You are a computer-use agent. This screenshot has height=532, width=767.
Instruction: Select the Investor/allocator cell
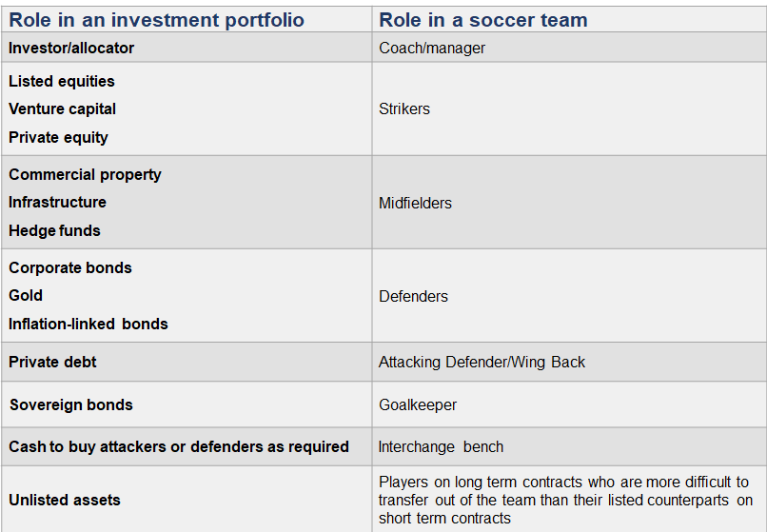pos(71,48)
